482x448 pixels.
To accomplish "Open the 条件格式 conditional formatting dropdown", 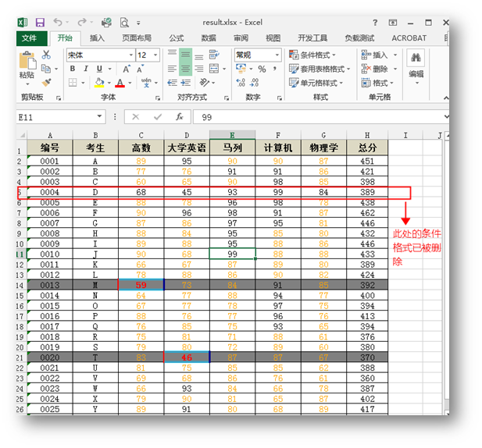I will (x=312, y=55).
